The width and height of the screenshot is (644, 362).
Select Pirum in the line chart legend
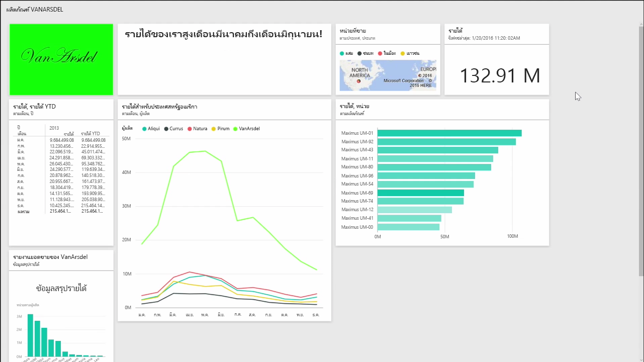tap(220, 129)
